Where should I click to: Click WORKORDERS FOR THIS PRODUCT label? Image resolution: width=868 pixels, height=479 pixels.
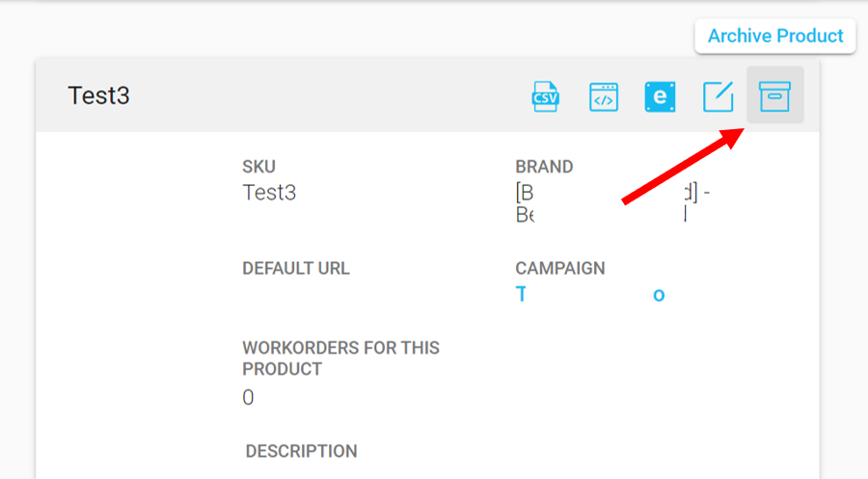(340, 359)
